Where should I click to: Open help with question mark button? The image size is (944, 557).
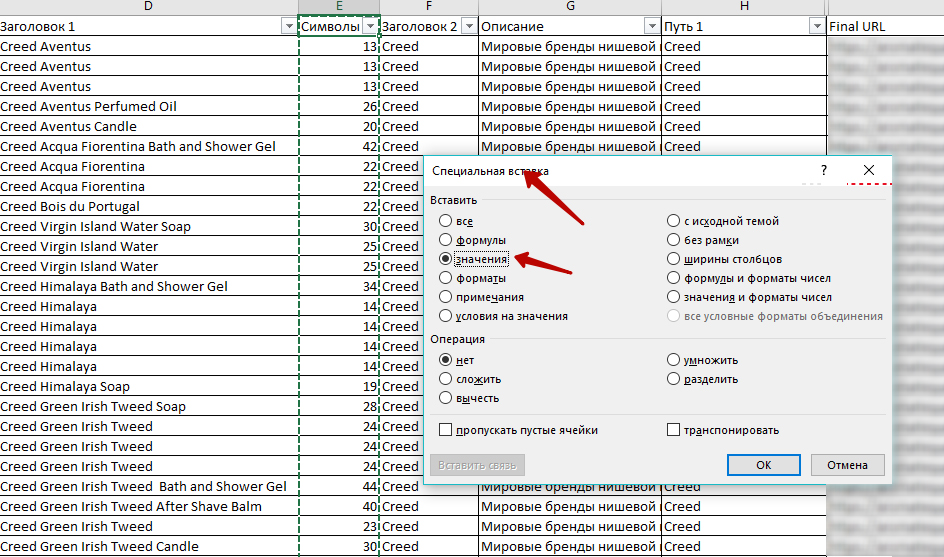coord(824,170)
